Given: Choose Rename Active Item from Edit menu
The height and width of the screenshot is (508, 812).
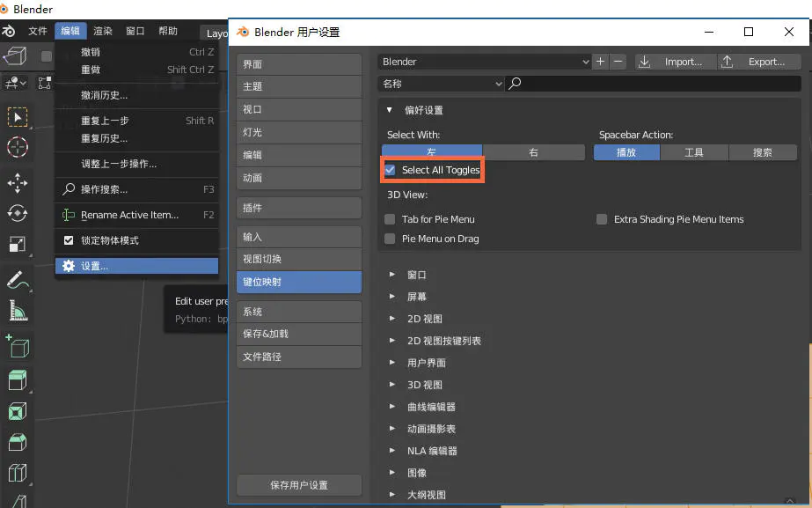Looking at the screenshot, I should click(136, 215).
